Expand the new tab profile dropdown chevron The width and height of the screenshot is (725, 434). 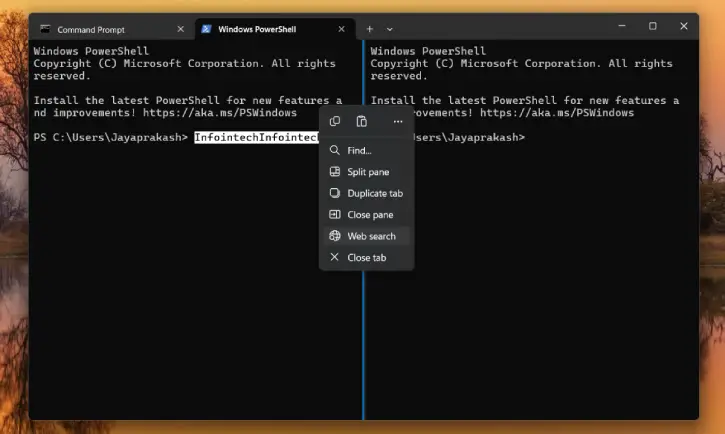tap(389, 29)
